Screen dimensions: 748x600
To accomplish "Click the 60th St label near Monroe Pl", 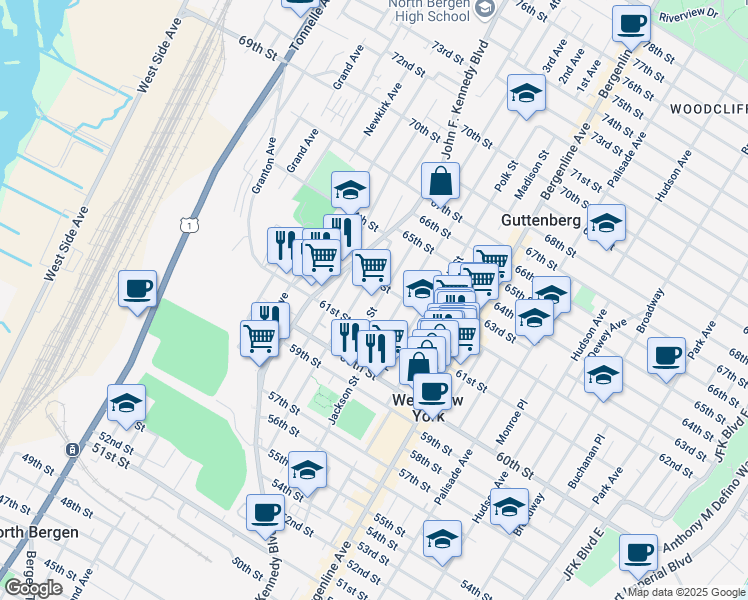I will pos(515,466).
